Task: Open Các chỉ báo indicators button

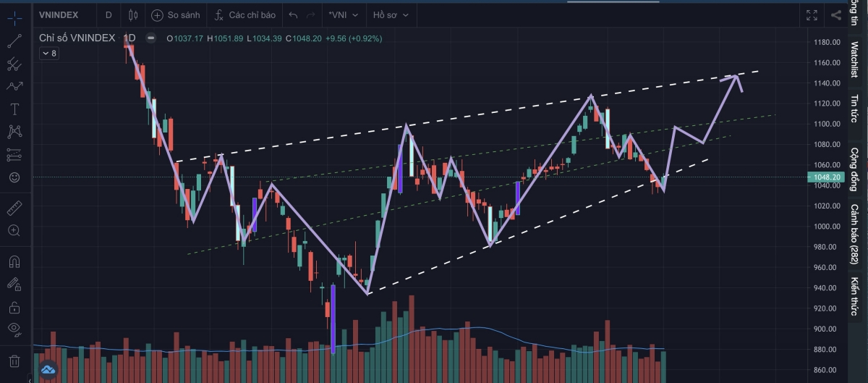Action: 244,14
